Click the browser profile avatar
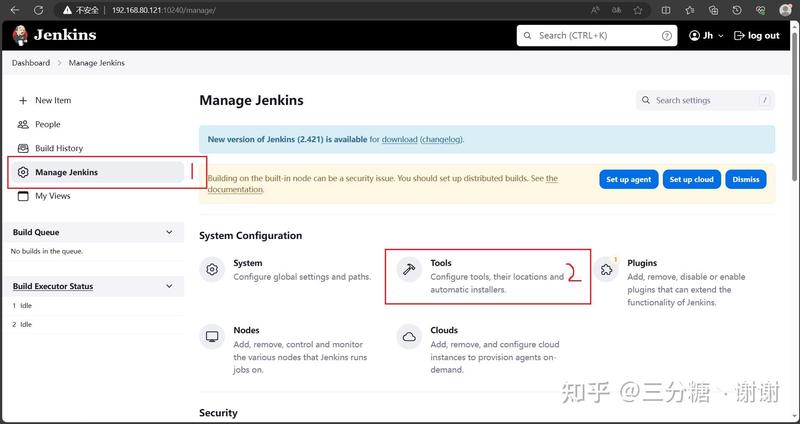The width and height of the screenshot is (800, 424). pyautogui.click(x=786, y=10)
